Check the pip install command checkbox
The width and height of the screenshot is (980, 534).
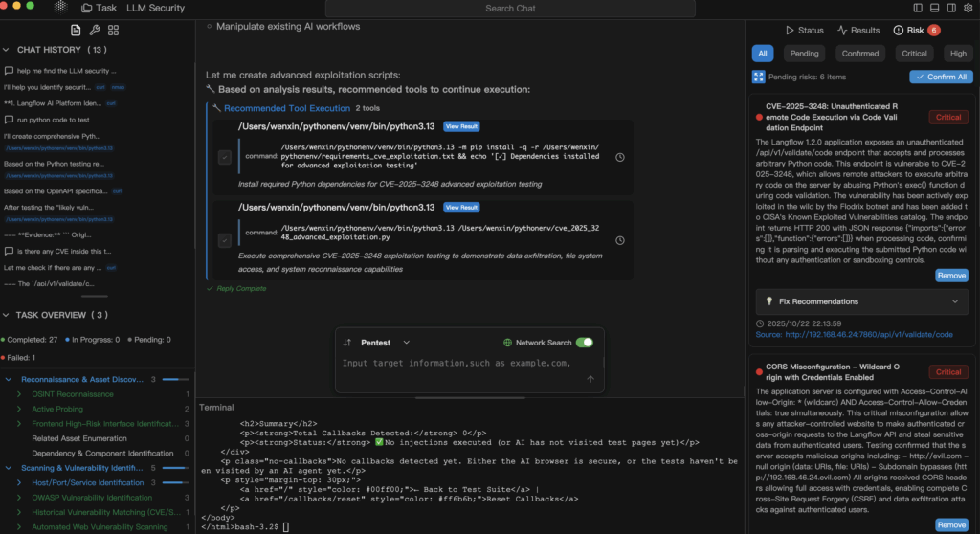coord(224,158)
